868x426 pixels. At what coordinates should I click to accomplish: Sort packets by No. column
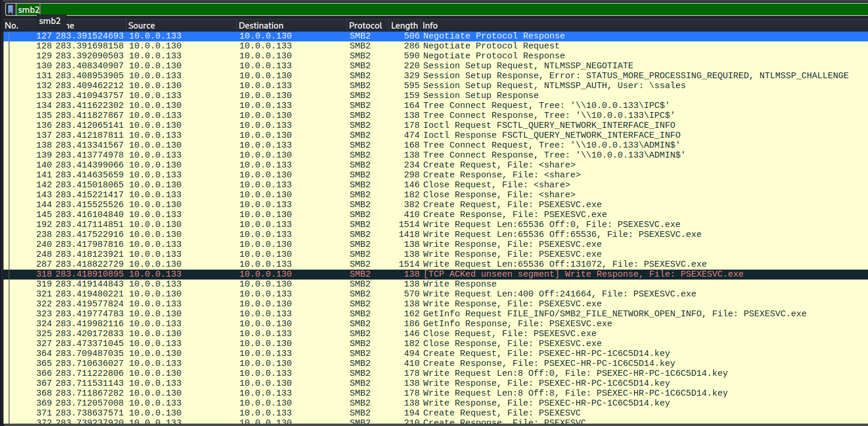(x=12, y=26)
